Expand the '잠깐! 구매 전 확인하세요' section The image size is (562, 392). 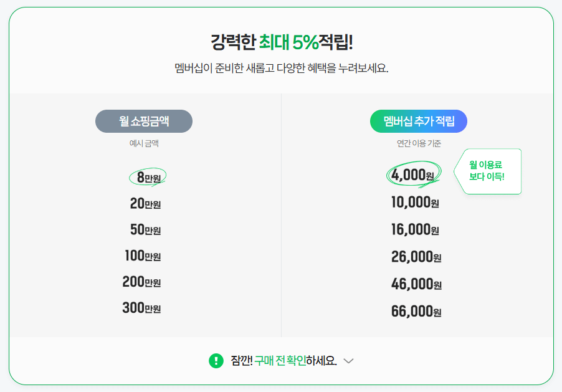tap(280, 361)
